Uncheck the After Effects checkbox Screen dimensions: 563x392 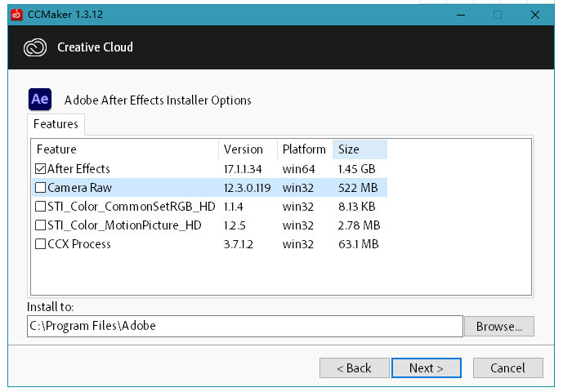coord(41,169)
